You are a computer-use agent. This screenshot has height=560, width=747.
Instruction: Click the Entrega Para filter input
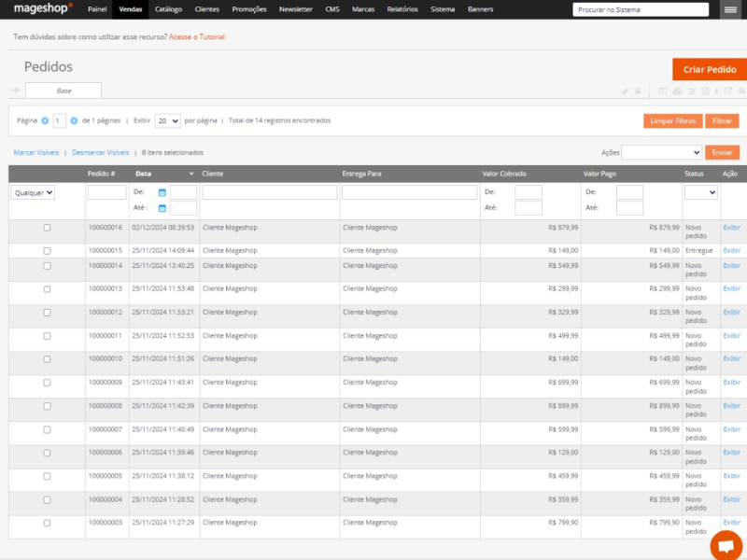[x=409, y=192]
